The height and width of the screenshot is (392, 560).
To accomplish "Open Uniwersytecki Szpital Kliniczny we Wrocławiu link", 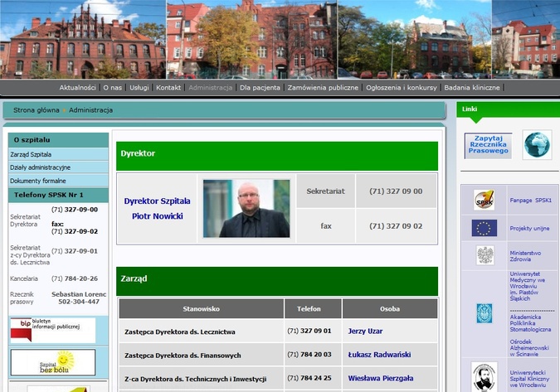I will click(529, 379).
